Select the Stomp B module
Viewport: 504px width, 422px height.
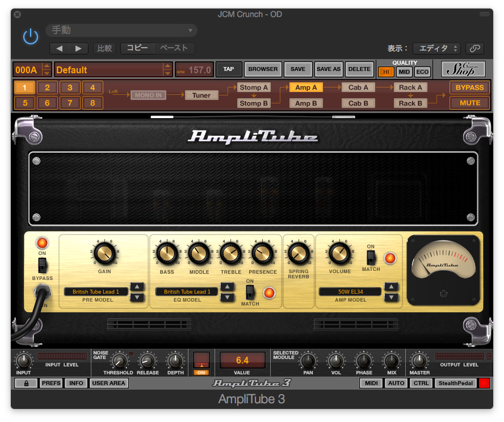pos(254,103)
